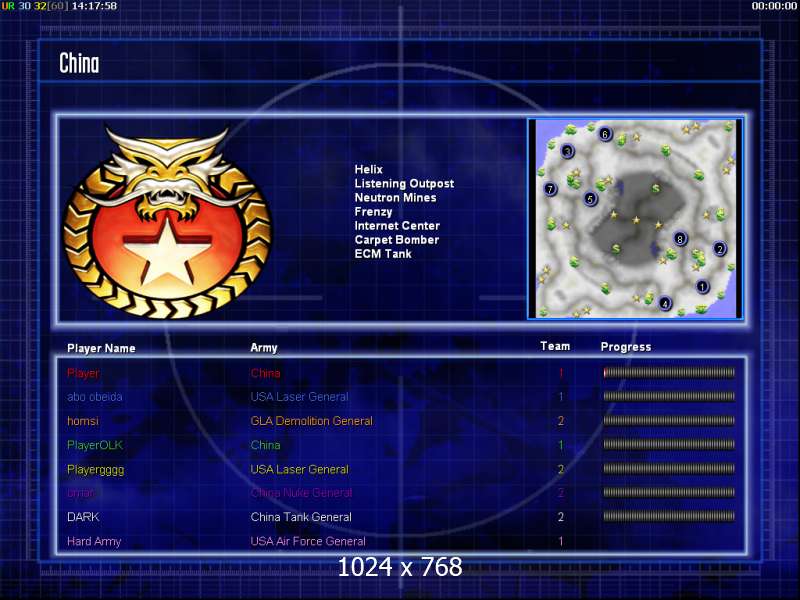Select player name 'PlayerOLK'
Image resolution: width=800 pixels, height=600 pixels.
[95, 445]
